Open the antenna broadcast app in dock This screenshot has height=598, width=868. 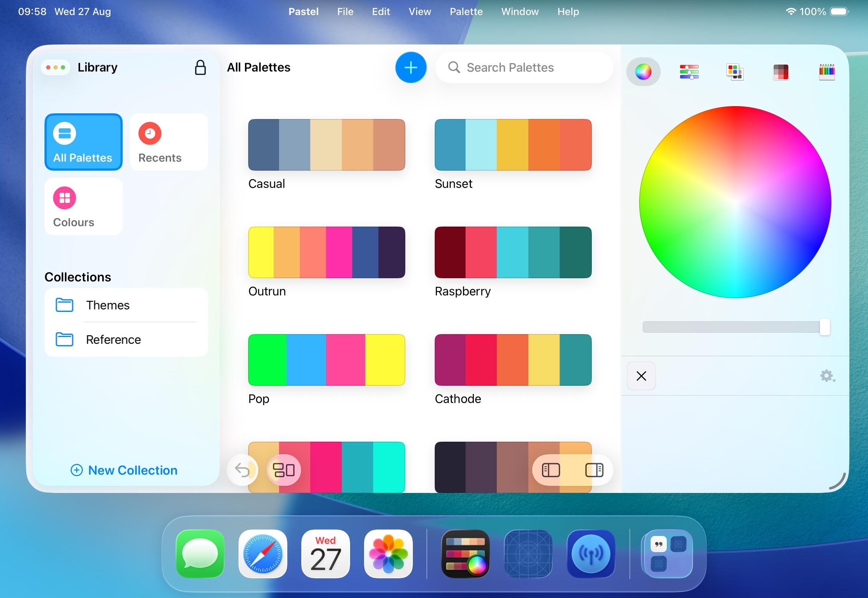[591, 554]
